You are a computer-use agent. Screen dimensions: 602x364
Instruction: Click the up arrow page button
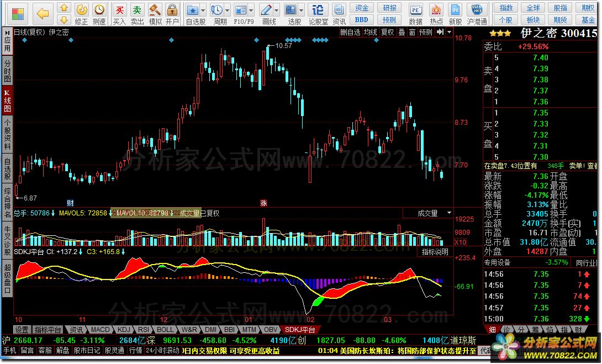pyautogui.click(x=64, y=7)
